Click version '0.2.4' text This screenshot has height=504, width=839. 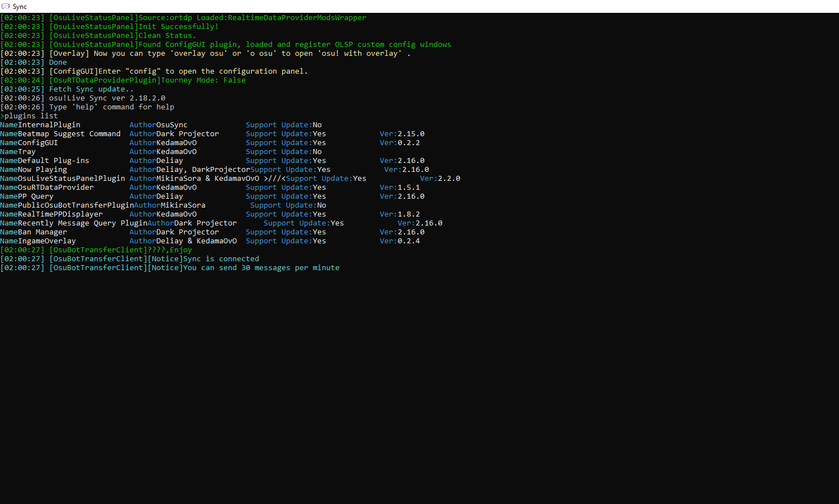(409, 241)
